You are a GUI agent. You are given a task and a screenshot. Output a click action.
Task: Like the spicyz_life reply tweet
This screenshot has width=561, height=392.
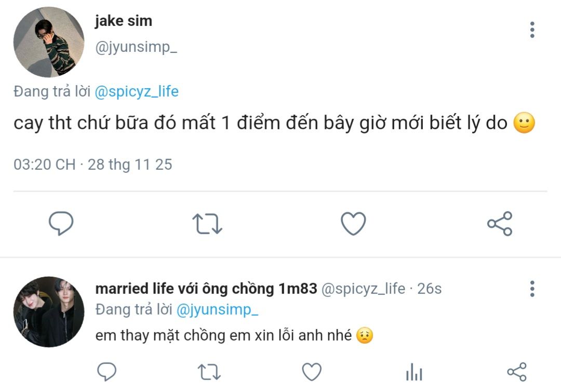pos(312,372)
